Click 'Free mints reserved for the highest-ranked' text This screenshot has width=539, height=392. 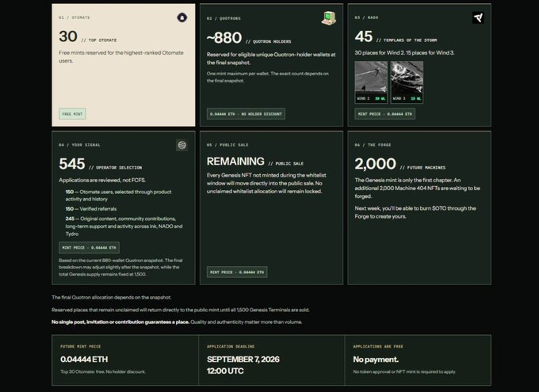pyautogui.click(x=121, y=57)
